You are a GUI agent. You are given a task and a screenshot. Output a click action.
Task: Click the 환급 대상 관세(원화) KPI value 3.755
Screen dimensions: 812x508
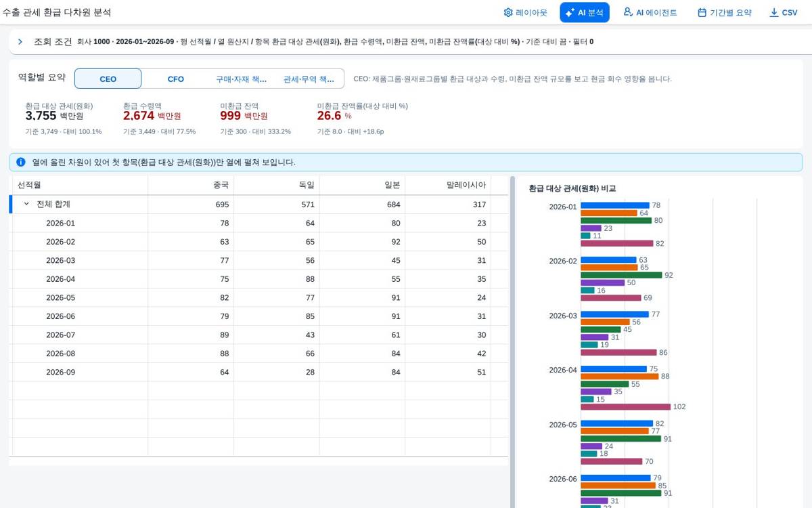tap(41, 116)
